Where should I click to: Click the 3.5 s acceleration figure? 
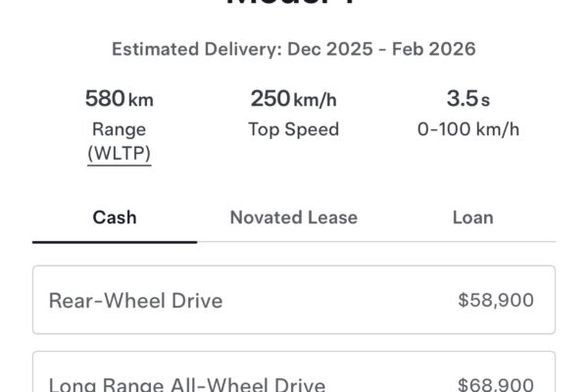(x=467, y=99)
